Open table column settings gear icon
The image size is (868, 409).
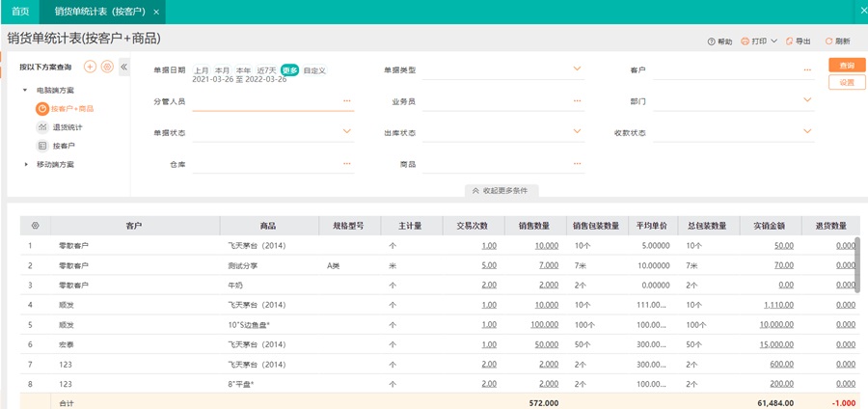(x=36, y=226)
